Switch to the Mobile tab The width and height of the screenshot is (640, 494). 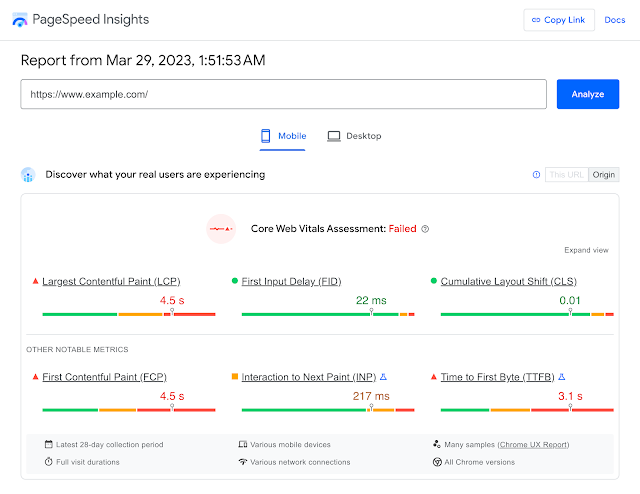coord(284,136)
